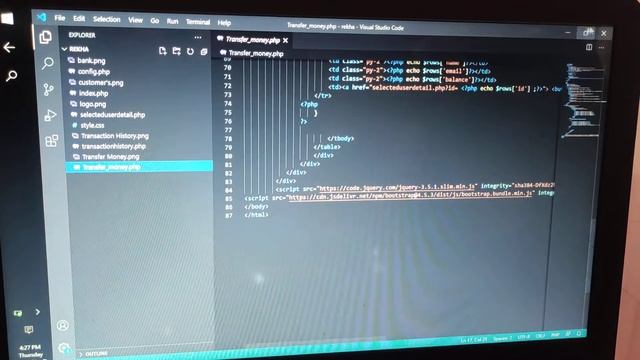640x360 pixels.
Task: Open the Extensions view
Action: (52, 141)
